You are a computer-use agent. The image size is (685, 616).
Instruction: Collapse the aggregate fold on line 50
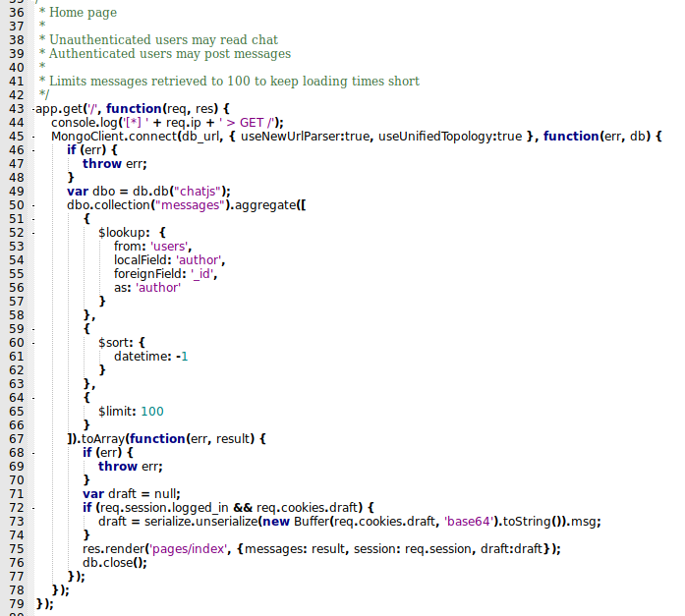(x=33, y=205)
